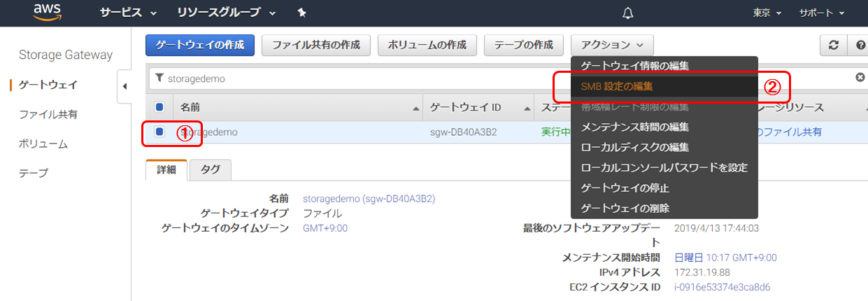This screenshot has width=868, height=301.
Task: Select the 172.31.19.88 IPv4 address
Action: pyautogui.click(x=702, y=272)
